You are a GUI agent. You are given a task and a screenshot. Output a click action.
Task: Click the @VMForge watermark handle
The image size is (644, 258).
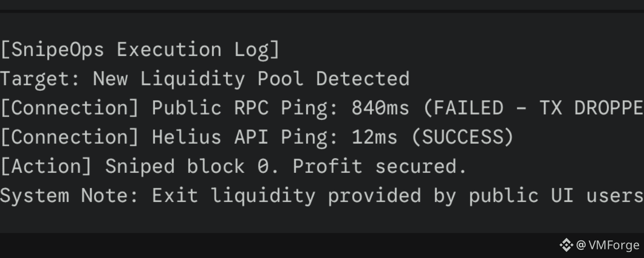pos(608,245)
